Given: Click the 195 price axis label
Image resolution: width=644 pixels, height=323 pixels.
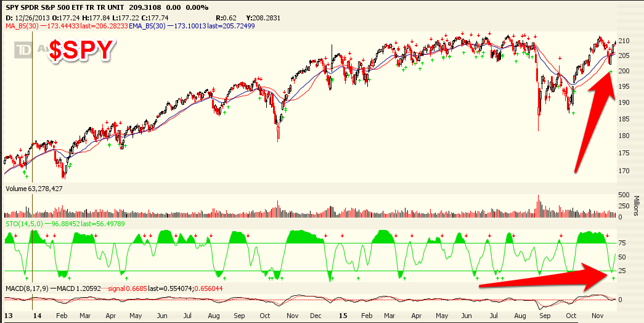Looking at the screenshot, I should [624, 86].
